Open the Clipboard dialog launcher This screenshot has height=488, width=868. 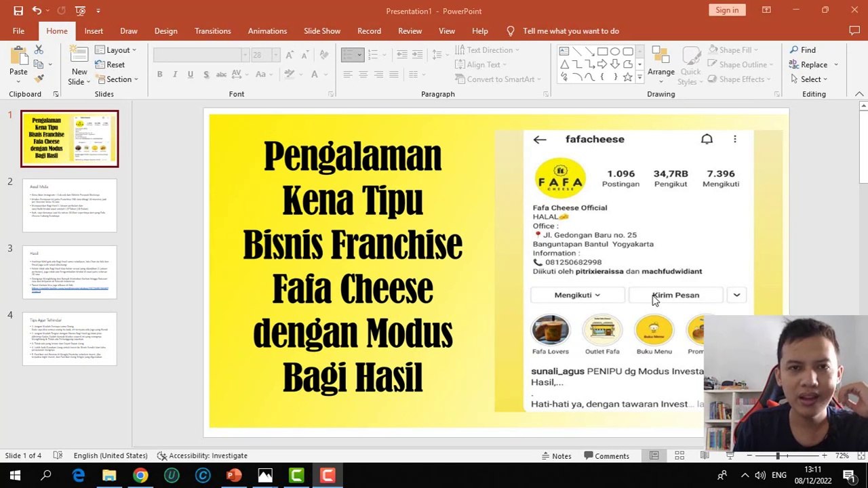coord(56,94)
